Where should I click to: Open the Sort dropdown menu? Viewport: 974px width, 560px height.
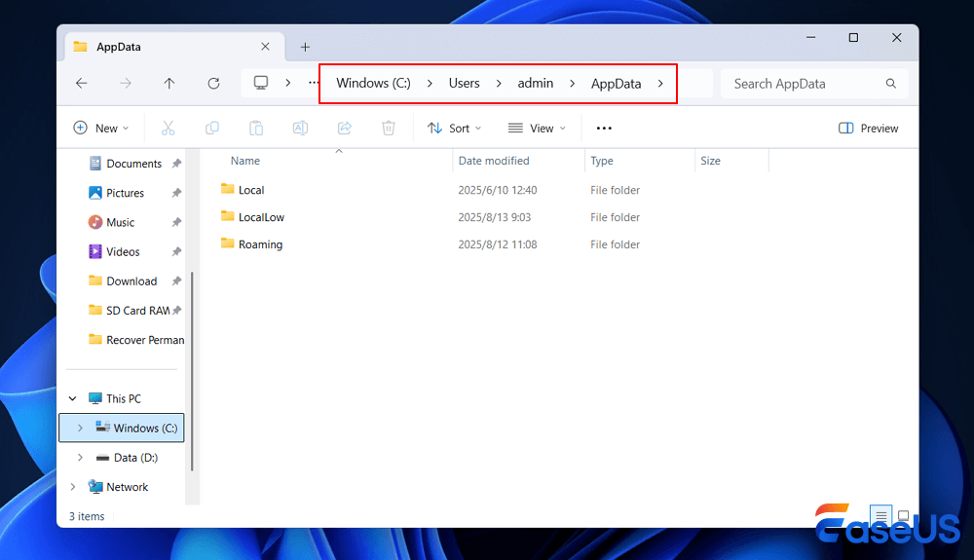[454, 128]
